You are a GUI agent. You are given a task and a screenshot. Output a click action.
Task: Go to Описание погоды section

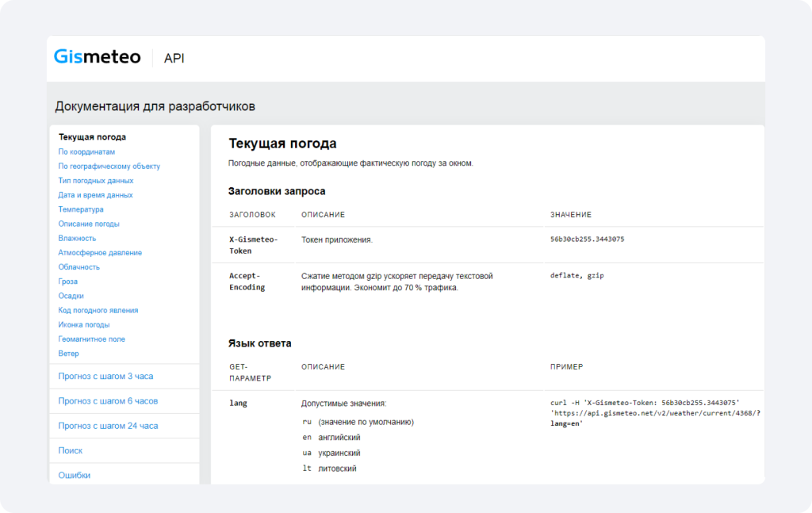(x=89, y=224)
